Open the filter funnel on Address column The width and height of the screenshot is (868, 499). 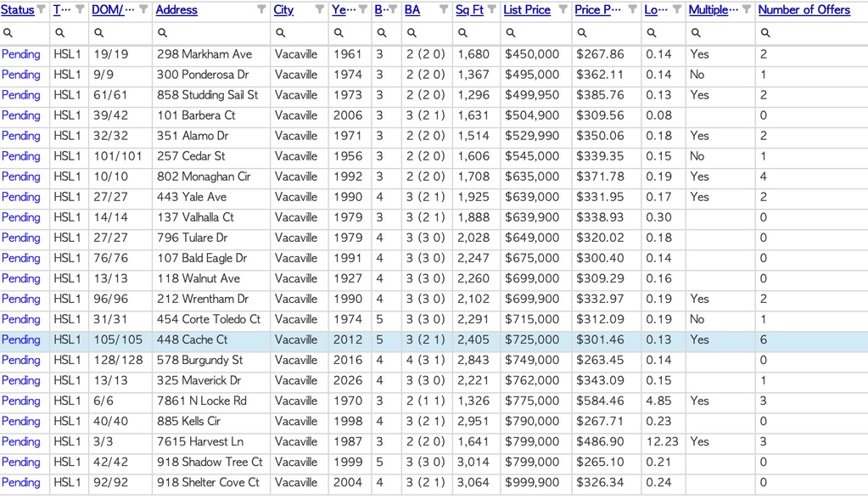(x=262, y=9)
